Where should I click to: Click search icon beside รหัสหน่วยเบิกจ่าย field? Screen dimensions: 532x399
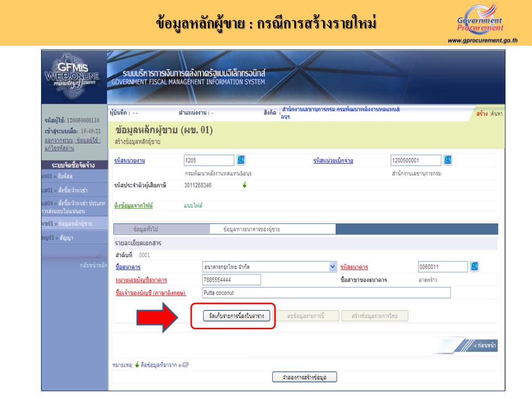tap(448, 160)
